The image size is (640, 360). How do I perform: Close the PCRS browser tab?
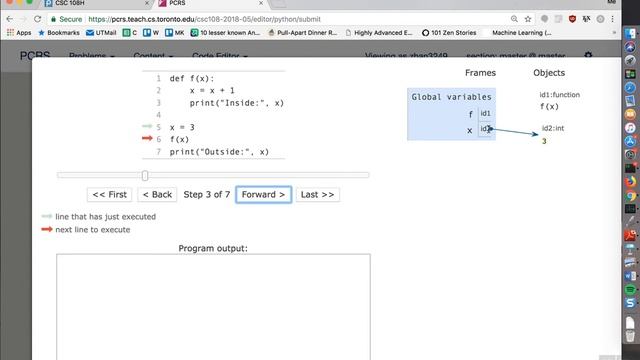[261, 3]
